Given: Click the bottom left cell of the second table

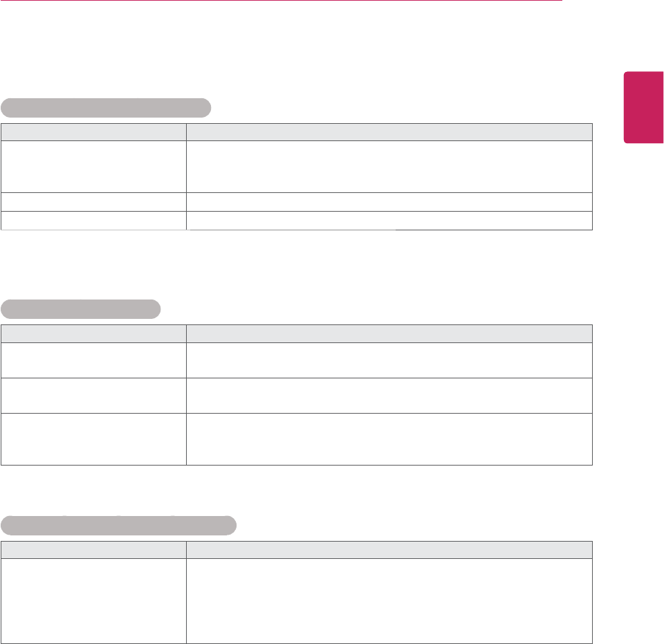Looking at the screenshot, I should (x=94, y=439).
